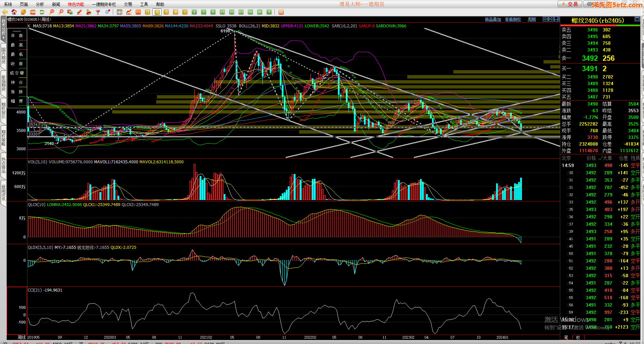Viewport: 644px width, 344px height.
Task: Switch to daily (日) period
Action: (x=148, y=12)
